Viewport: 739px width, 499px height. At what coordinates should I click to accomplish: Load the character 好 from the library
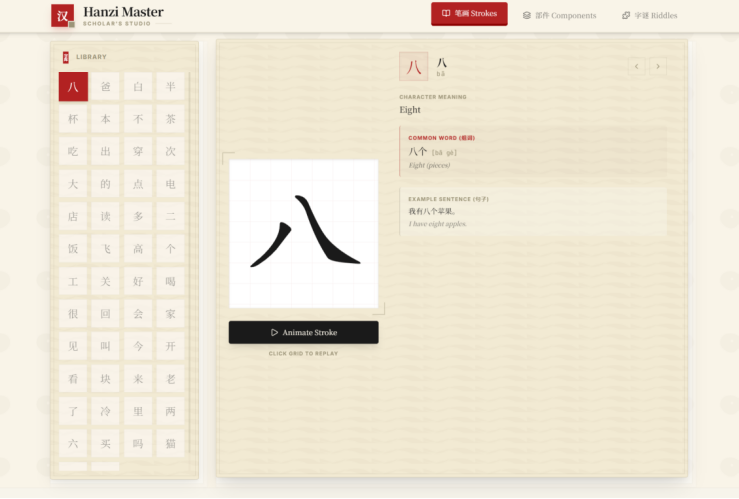(x=138, y=281)
